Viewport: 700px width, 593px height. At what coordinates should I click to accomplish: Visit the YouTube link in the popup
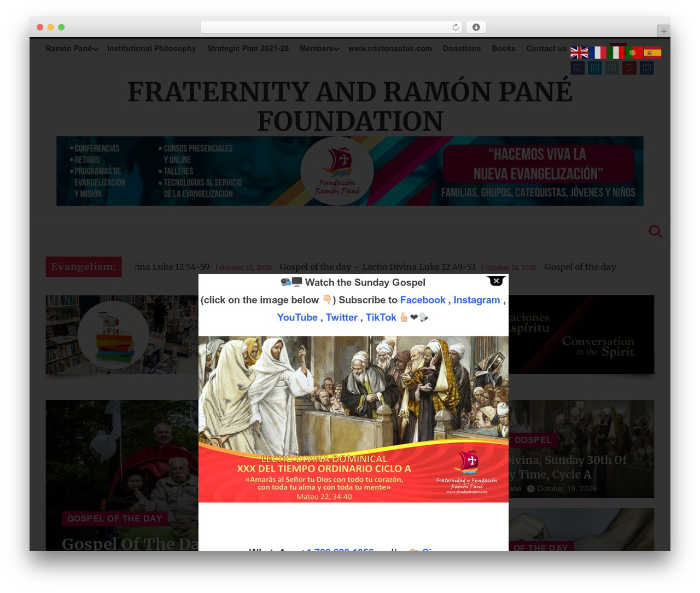(297, 317)
